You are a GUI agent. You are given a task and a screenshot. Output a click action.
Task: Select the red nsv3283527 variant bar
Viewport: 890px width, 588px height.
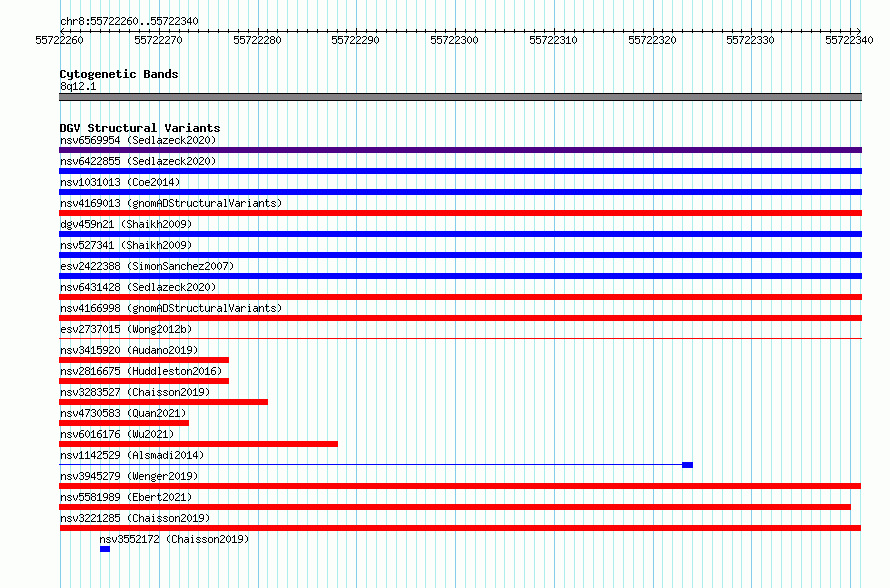tap(163, 402)
